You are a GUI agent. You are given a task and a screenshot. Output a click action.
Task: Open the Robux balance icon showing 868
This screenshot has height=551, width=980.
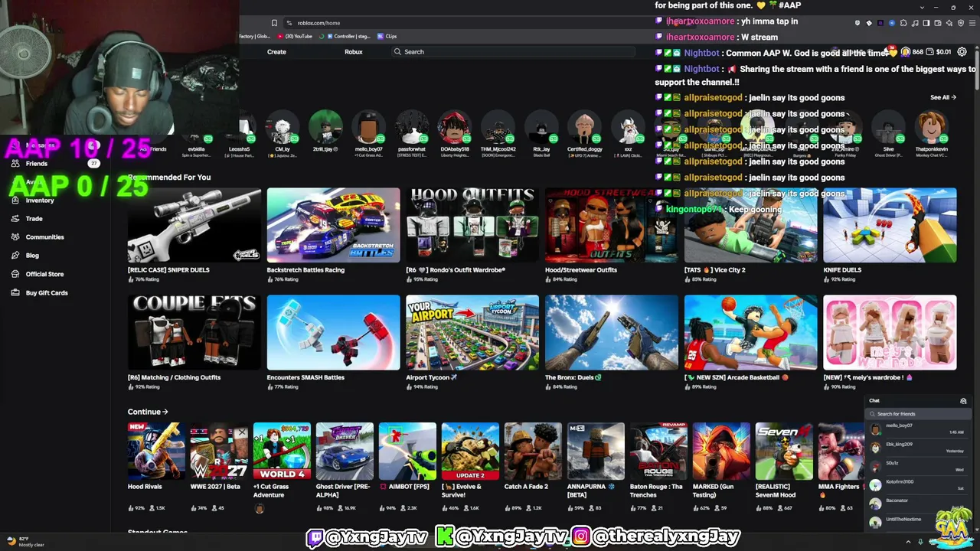pos(906,51)
